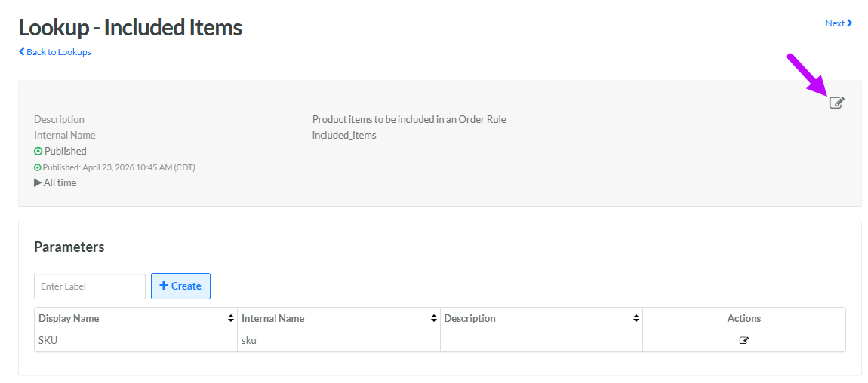Screen dimensions: 868x383
Task: Select the SKU display name cell
Action: point(48,340)
